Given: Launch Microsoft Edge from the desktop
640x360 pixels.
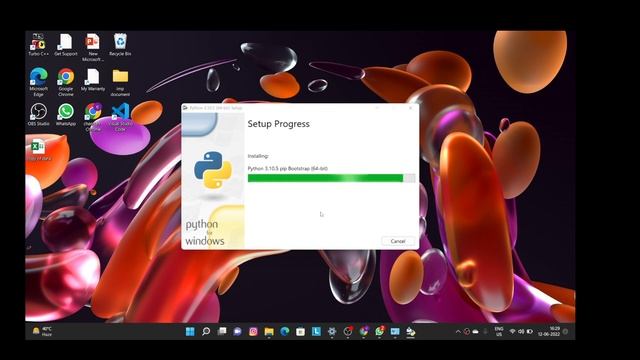Looking at the screenshot, I should point(38,82).
